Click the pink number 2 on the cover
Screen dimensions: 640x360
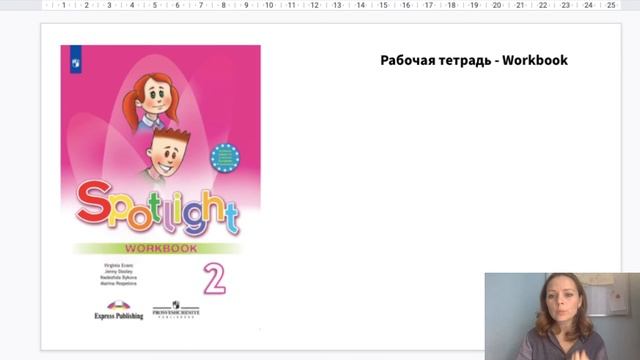click(214, 279)
